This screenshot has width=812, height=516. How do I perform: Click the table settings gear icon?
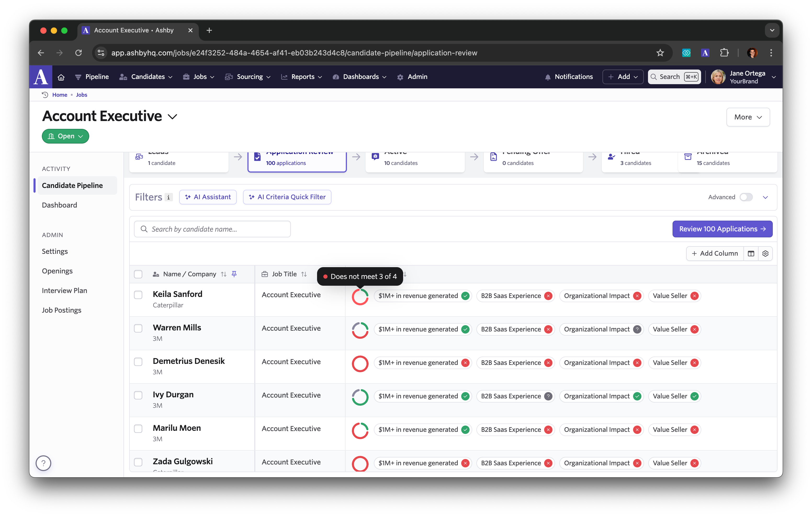click(x=765, y=254)
